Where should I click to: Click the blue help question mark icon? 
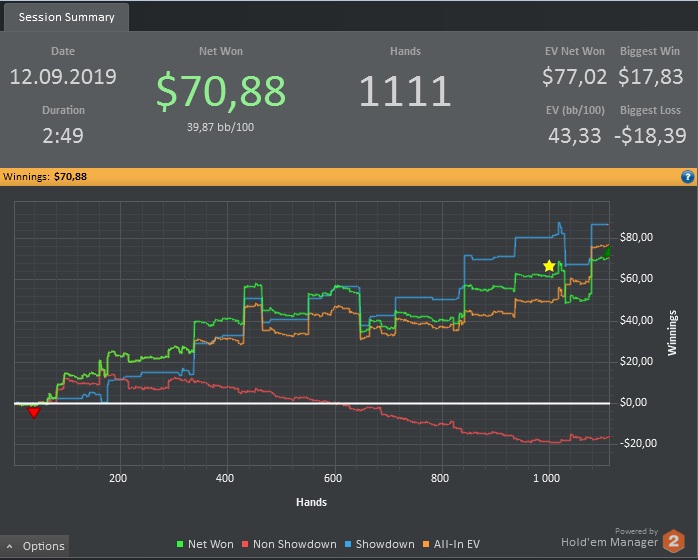[x=687, y=177]
